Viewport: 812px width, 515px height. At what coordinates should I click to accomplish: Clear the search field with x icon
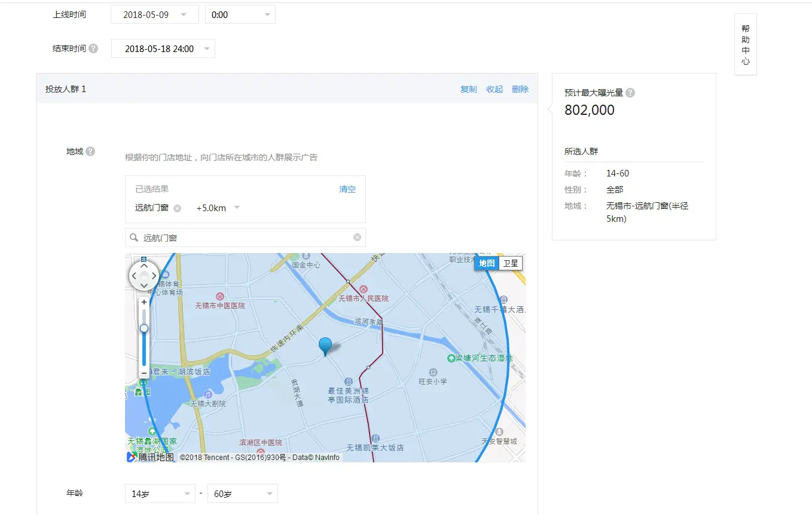[x=357, y=237]
